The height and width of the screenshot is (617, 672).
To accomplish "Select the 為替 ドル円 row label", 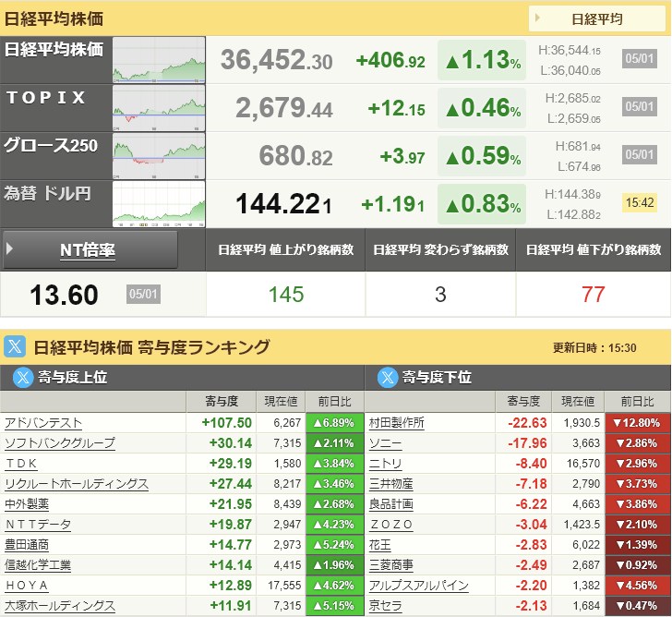I will pyautogui.click(x=47, y=193).
